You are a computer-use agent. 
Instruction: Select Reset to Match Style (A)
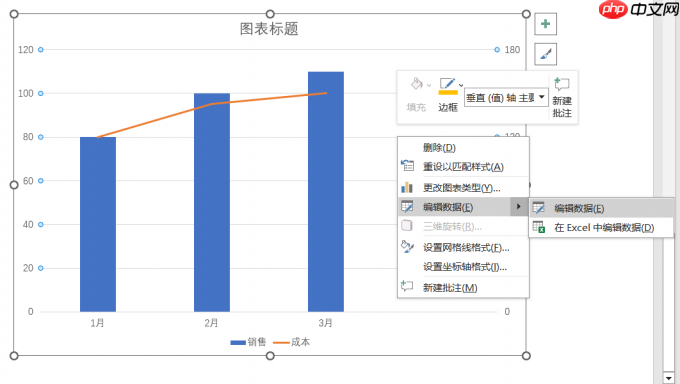click(x=464, y=167)
